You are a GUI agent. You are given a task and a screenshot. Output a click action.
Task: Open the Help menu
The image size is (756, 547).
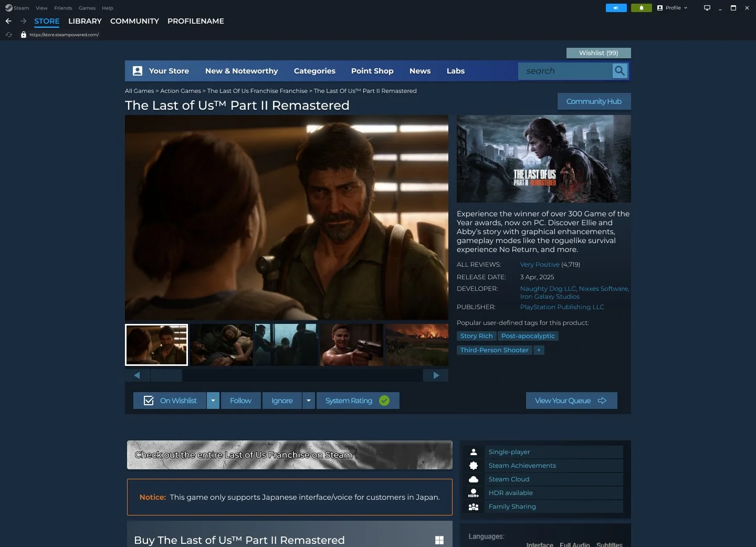point(108,8)
